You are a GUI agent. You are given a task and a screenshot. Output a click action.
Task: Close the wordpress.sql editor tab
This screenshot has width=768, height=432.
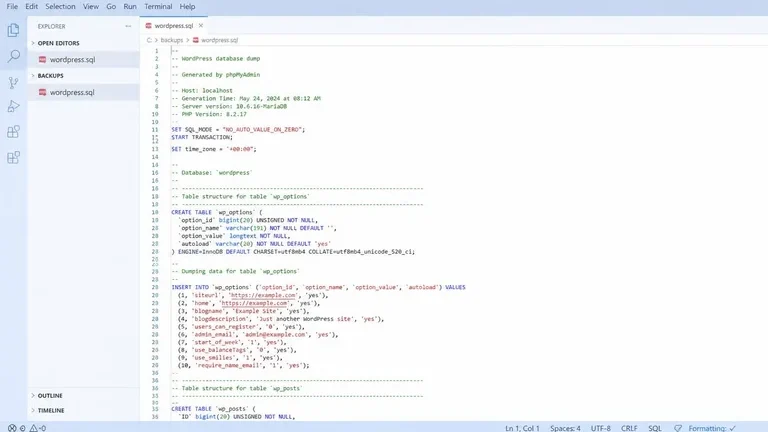click(201, 25)
